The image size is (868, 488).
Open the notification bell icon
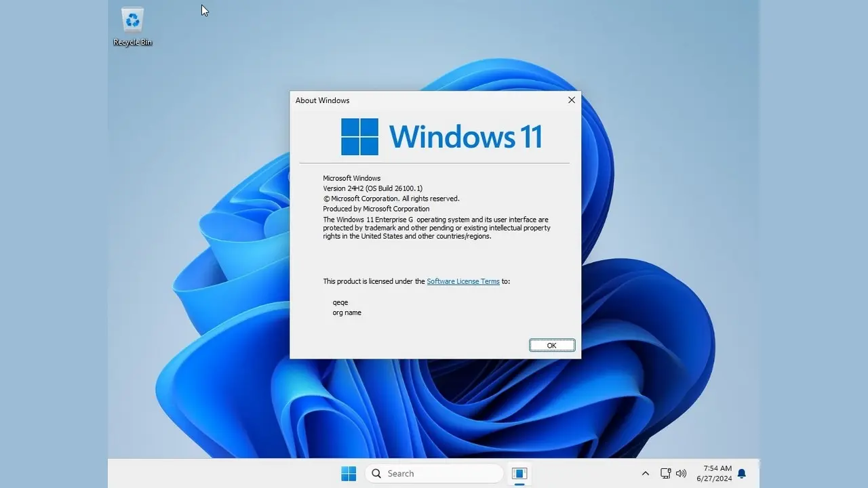coord(742,473)
